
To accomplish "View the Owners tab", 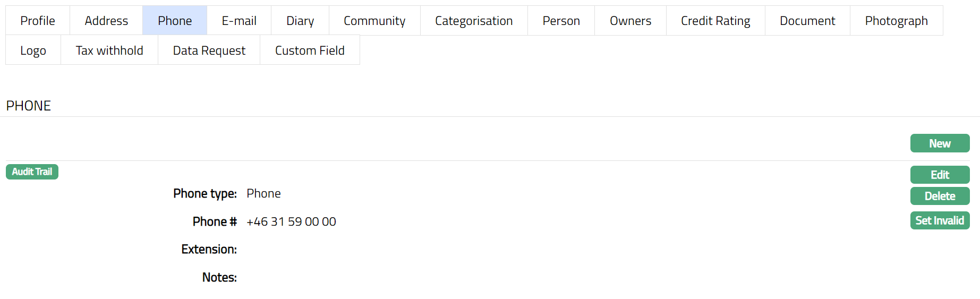I will click(x=630, y=21).
